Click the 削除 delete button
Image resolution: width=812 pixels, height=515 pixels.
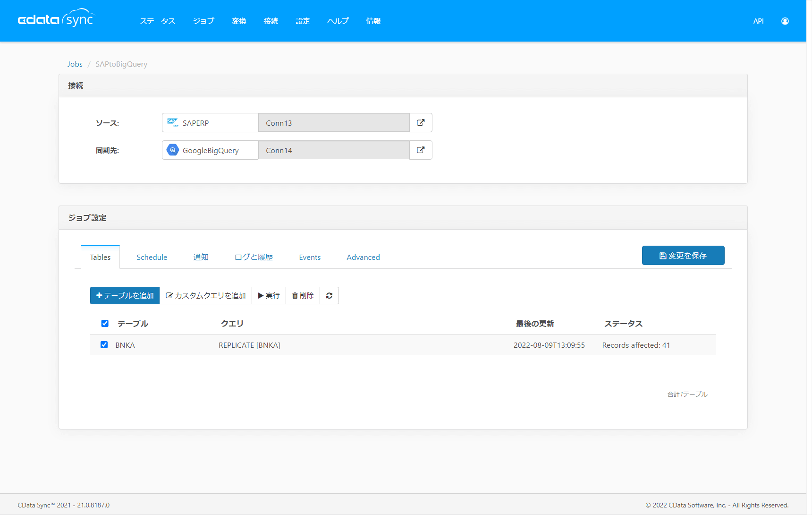[x=303, y=296]
